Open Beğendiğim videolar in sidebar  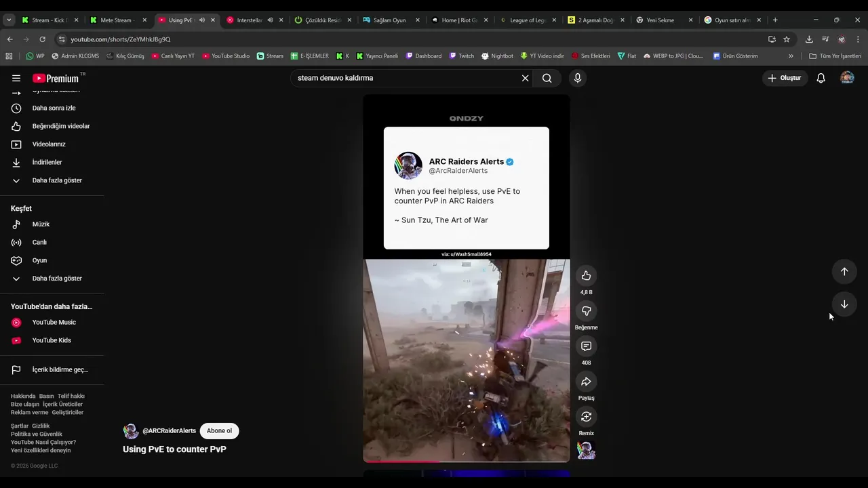[52, 126]
